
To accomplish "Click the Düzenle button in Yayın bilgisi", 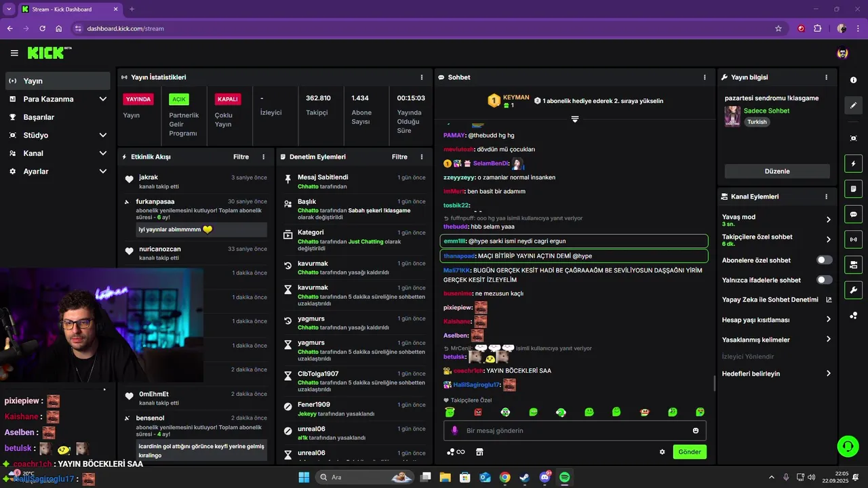I will (x=777, y=171).
